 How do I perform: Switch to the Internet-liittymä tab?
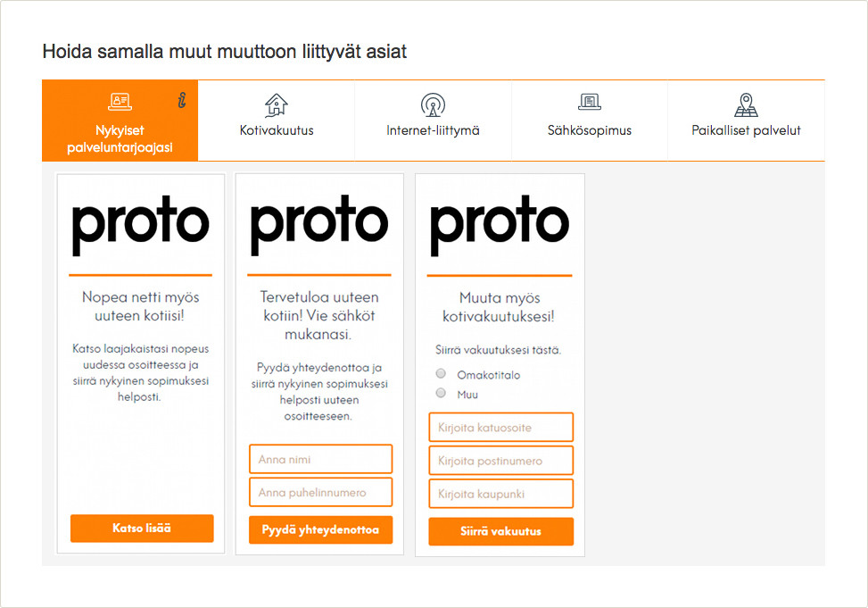click(433, 121)
